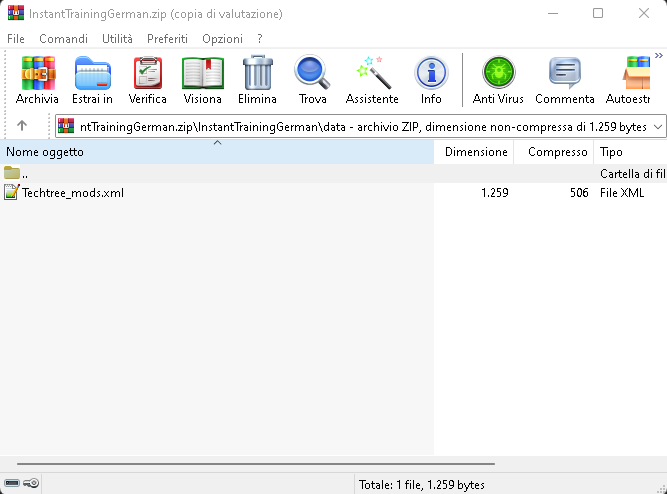Open Trova magnifier tool
Screen dimensions: 667x494
[313, 80]
